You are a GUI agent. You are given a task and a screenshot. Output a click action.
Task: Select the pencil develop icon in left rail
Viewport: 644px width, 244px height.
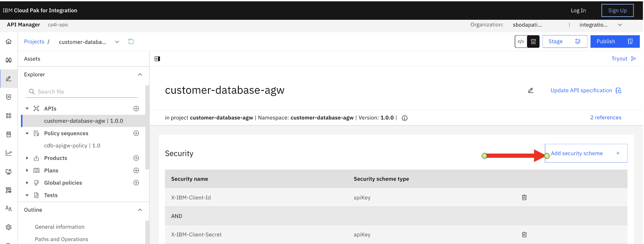[9, 78]
